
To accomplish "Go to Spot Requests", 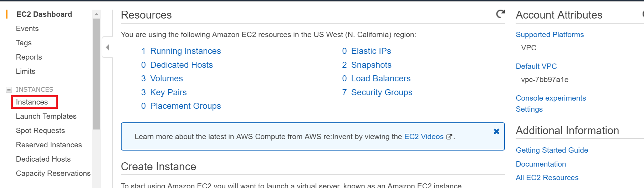I will click(x=40, y=131).
